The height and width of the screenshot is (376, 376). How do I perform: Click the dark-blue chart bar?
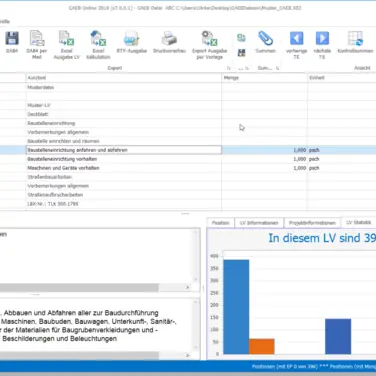coord(338,337)
